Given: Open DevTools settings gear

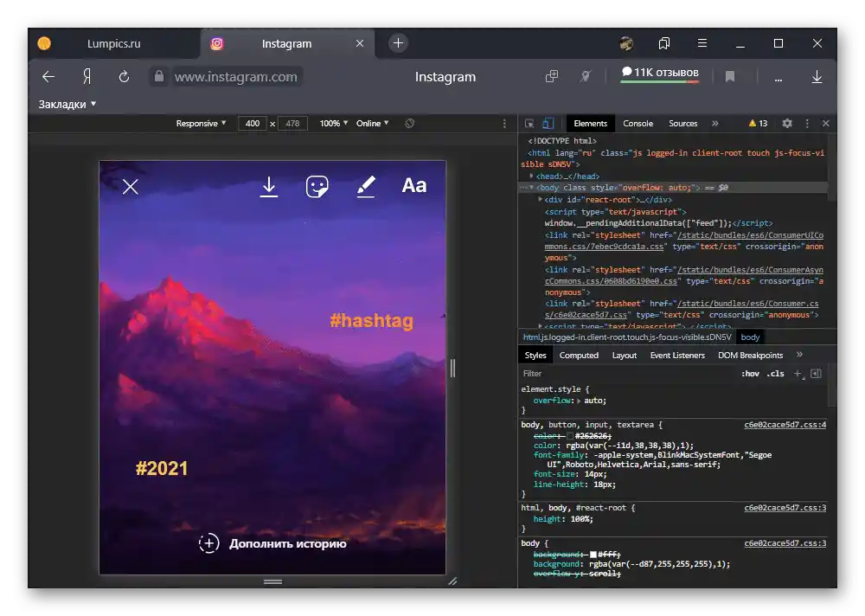Looking at the screenshot, I should 787,124.
